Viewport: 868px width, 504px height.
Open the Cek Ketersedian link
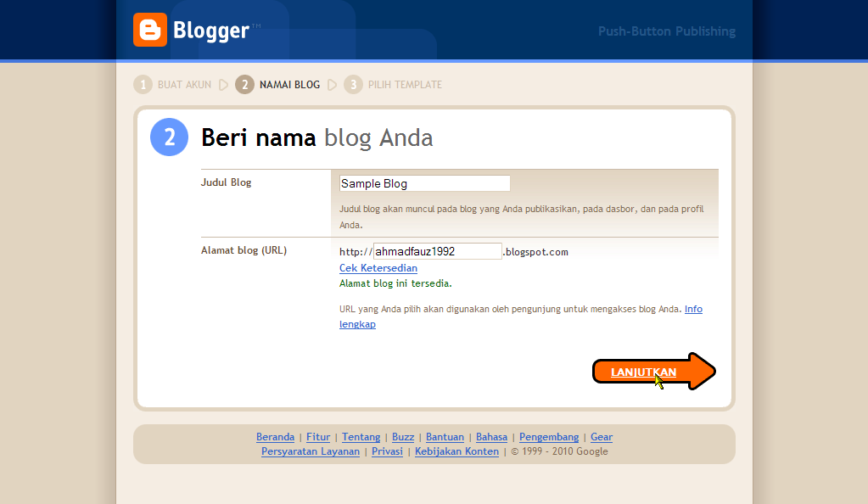[x=378, y=268]
